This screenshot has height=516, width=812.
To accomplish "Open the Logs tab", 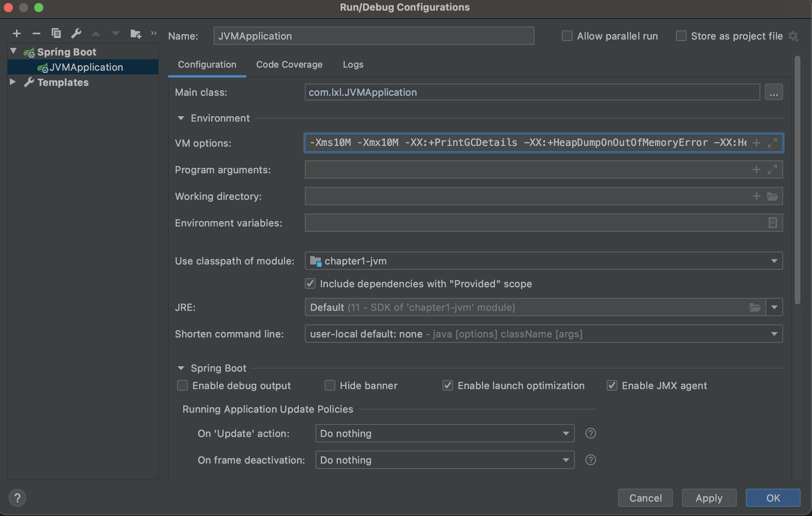I will [353, 65].
